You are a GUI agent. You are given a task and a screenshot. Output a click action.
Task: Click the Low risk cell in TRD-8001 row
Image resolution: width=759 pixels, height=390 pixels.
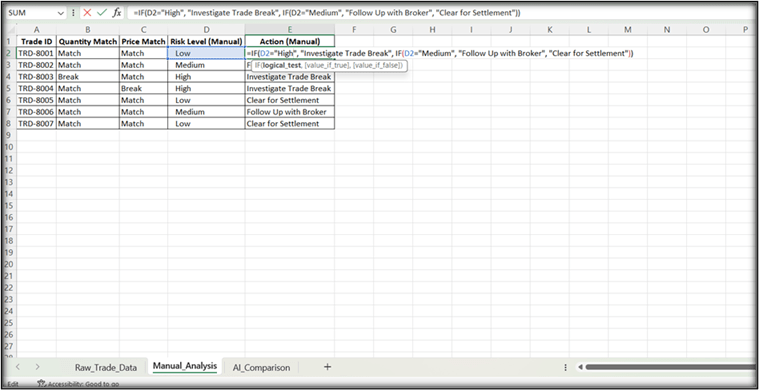coord(206,53)
